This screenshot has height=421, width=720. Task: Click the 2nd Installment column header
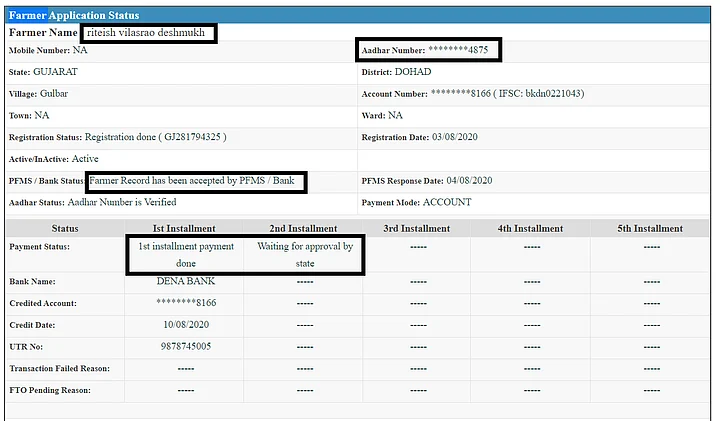click(304, 228)
